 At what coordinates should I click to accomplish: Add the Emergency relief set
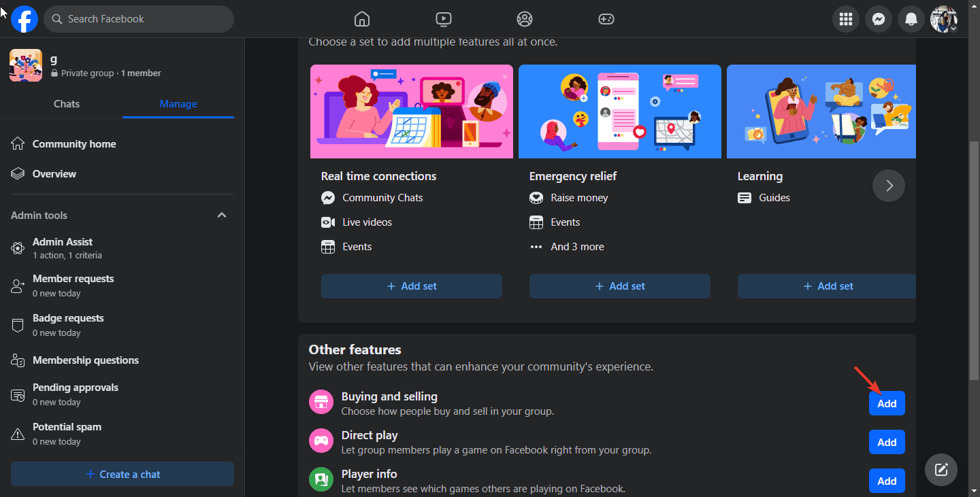click(x=620, y=286)
